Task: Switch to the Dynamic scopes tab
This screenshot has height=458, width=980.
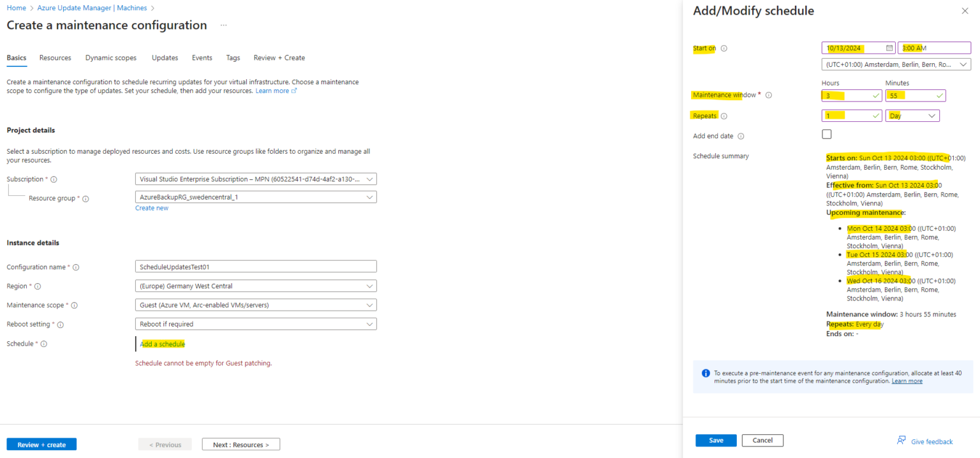Action: point(111,58)
